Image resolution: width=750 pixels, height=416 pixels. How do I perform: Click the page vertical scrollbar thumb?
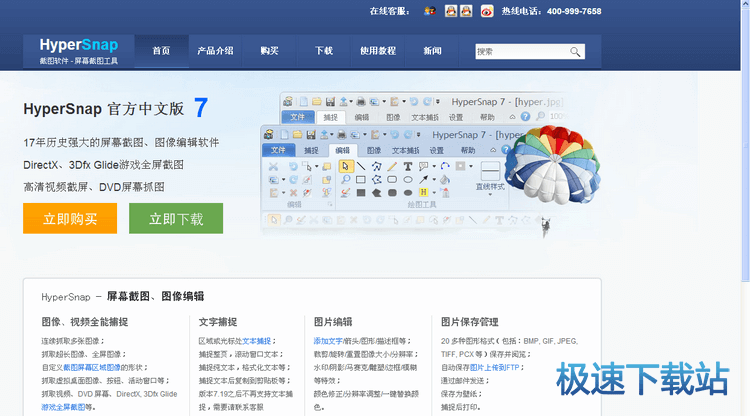745,143
